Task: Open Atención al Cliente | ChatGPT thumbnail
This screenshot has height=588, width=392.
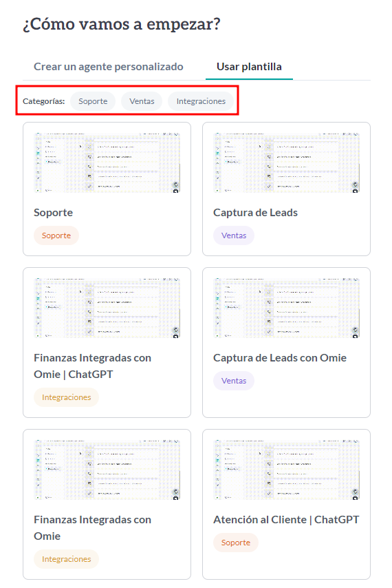Action: click(286, 470)
